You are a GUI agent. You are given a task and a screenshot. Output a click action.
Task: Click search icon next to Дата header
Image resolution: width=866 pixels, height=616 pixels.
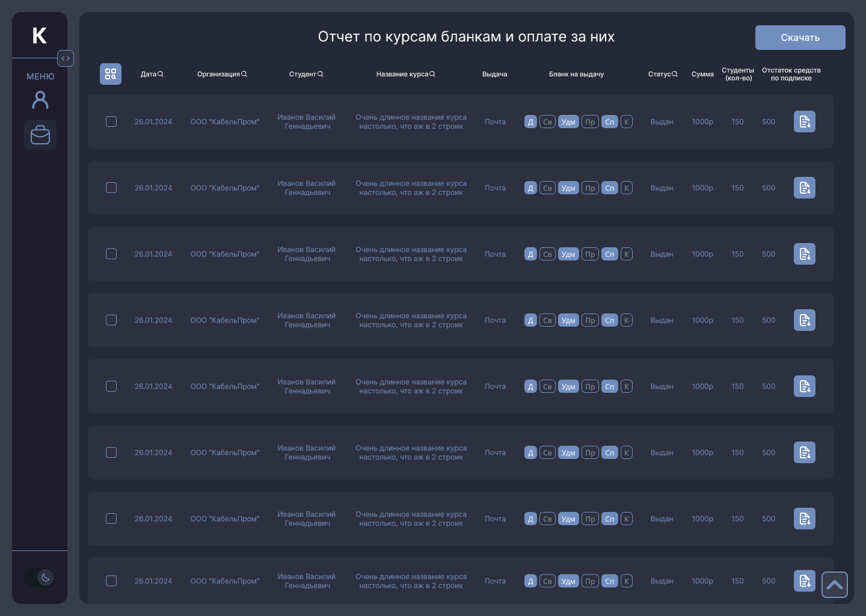point(161,74)
